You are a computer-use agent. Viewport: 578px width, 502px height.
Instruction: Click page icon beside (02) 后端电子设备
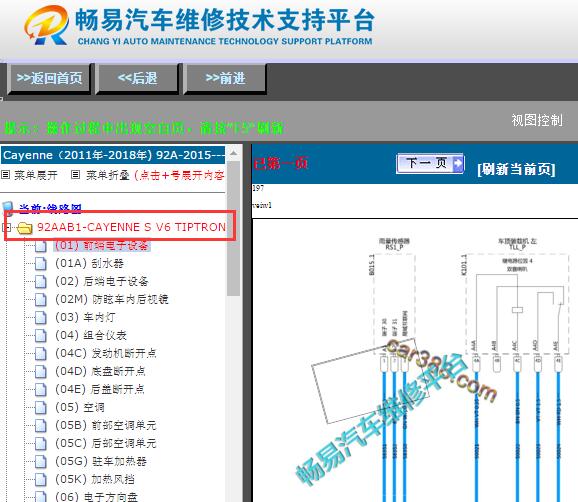[41, 282]
